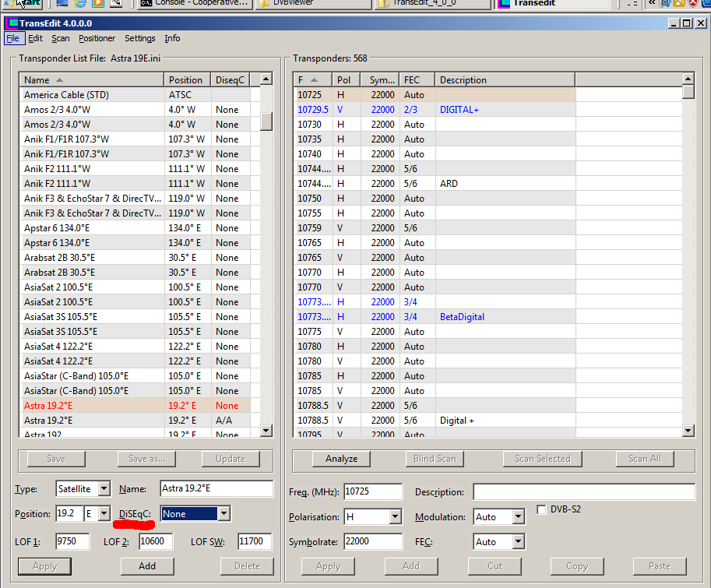Screen dimensions: 711x588
Task: Enable the DVB-S2 checkbox
Action: click(x=542, y=509)
